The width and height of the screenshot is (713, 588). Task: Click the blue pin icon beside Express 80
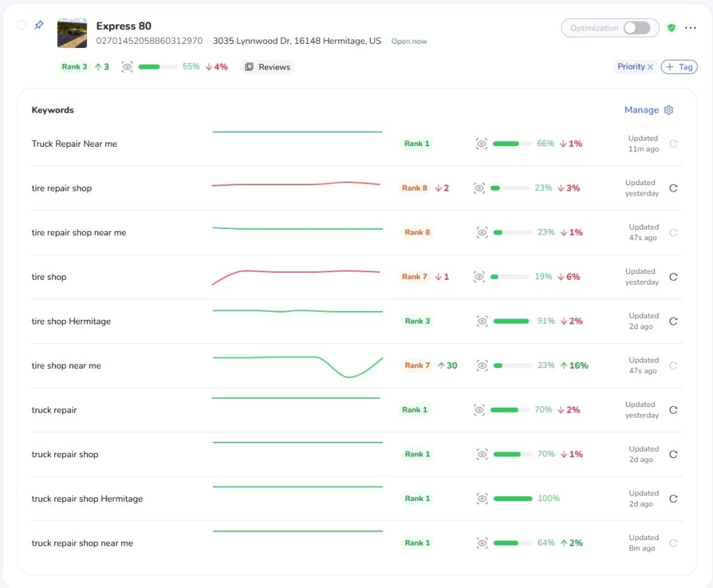[39, 25]
